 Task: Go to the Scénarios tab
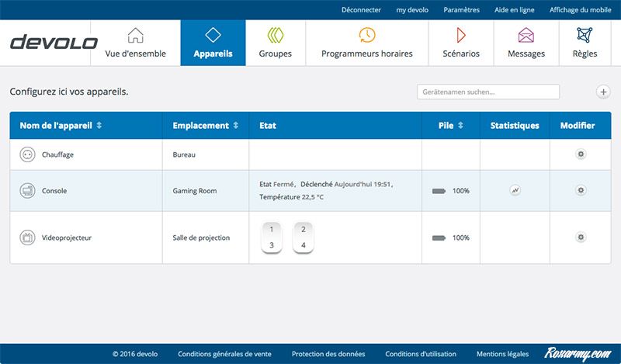point(460,43)
